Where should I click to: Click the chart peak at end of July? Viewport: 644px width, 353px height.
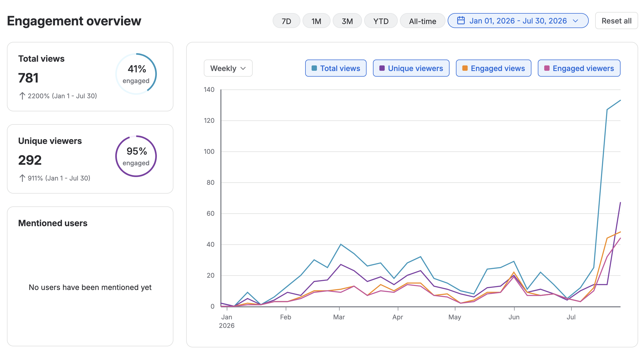point(620,100)
